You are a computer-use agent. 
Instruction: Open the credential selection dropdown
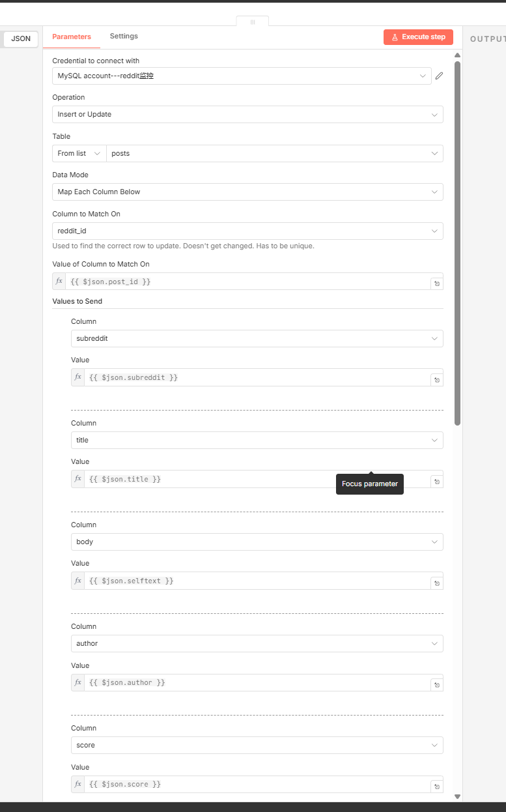pyautogui.click(x=241, y=76)
